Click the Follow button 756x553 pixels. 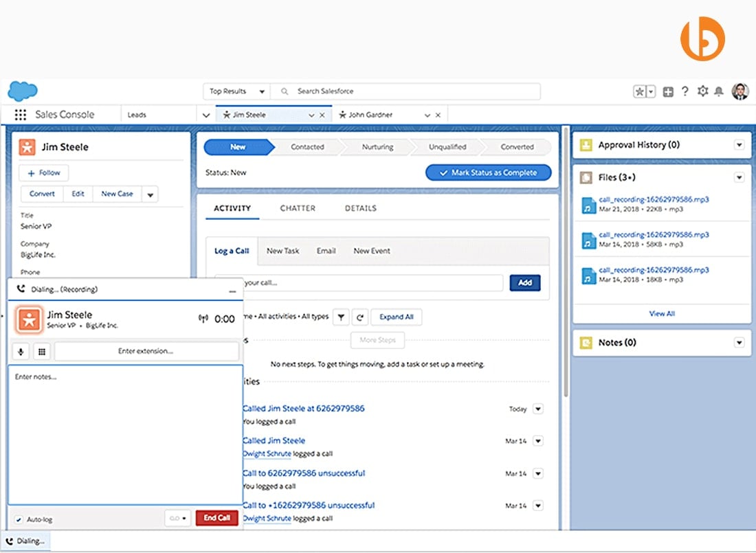(x=43, y=172)
